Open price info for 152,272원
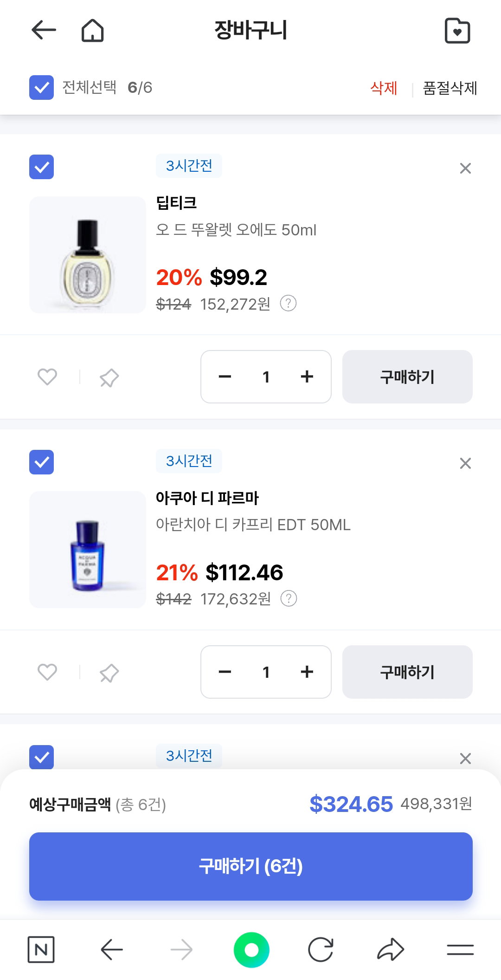The width and height of the screenshot is (501, 980). 288,304
